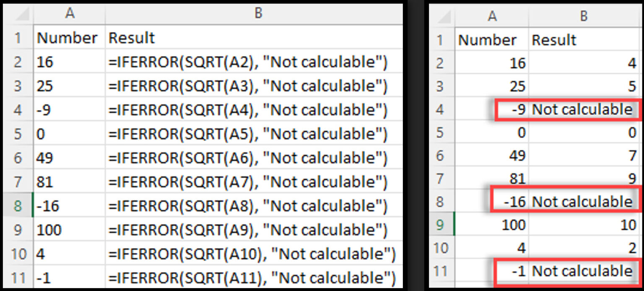
Task: Select cell A4 containing -9 on the left sheet
Action: click(69, 110)
